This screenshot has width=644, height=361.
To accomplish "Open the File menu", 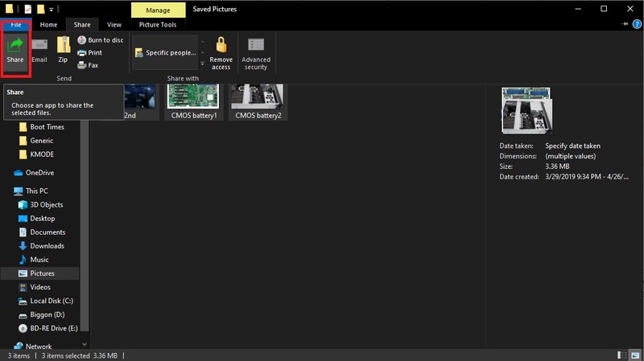I will (x=15, y=25).
